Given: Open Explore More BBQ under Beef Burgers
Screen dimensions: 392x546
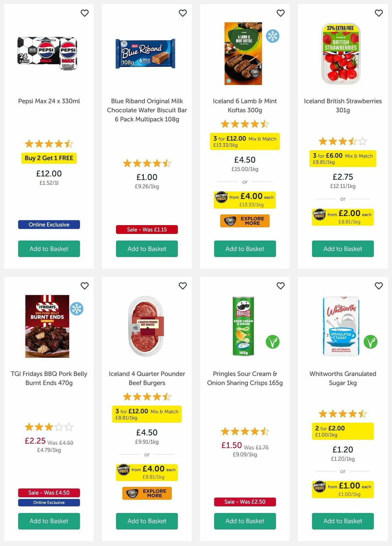Looking at the screenshot, I should 147,493.
